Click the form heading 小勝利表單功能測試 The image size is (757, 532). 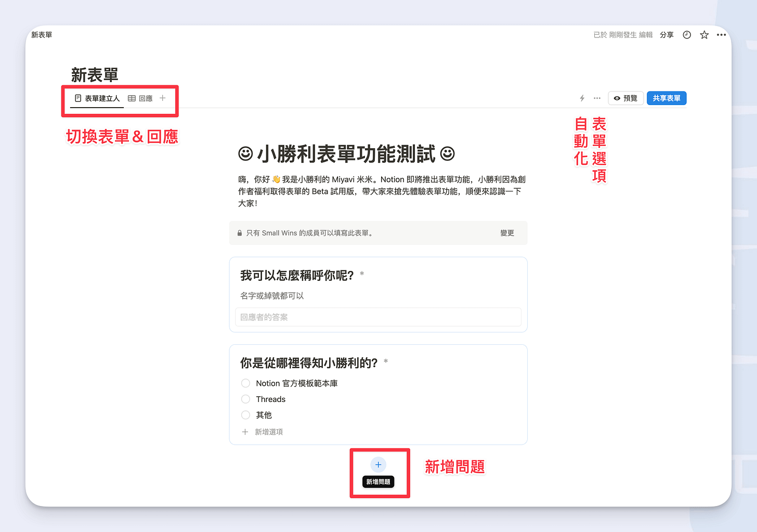(346, 154)
